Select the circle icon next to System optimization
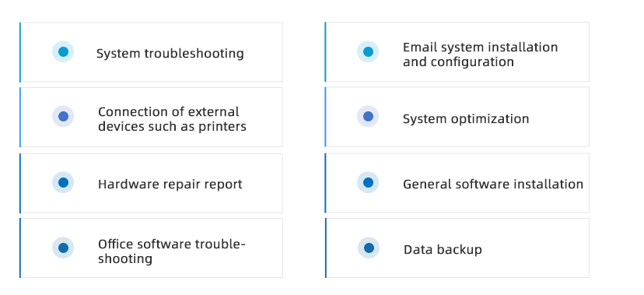Screen dimensions: 644x295 tap(368, 116)
